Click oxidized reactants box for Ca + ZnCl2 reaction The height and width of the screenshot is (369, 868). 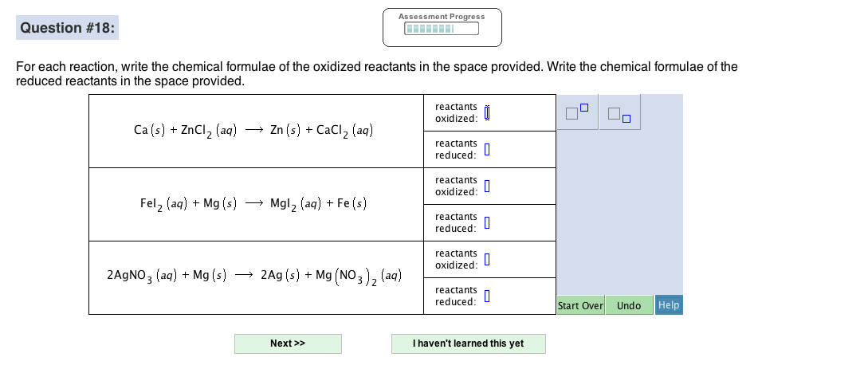coord(487,113)
